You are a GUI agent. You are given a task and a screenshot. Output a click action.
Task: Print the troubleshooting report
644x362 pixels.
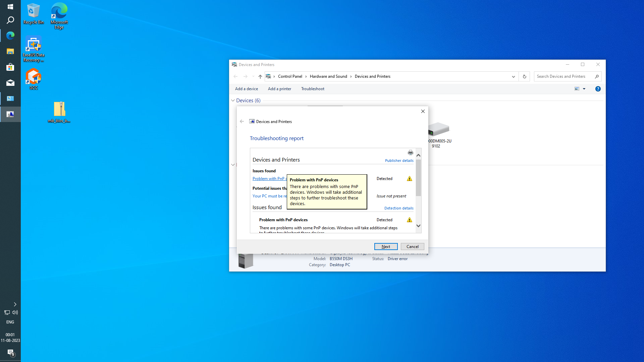tap(410, 153)
